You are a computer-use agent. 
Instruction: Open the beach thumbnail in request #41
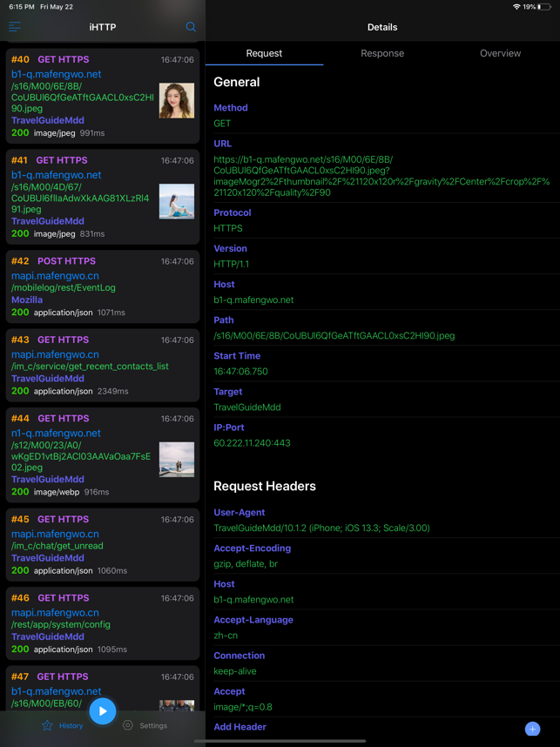pos(177,201)
